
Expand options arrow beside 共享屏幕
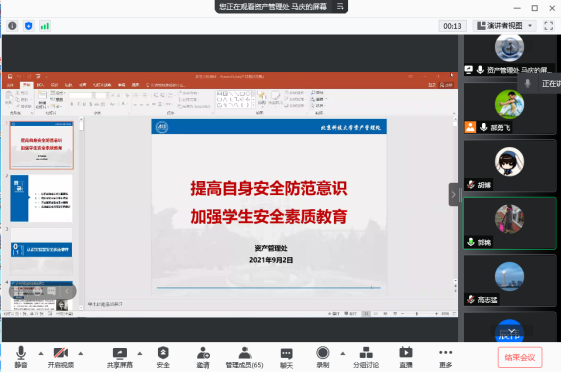140,353
